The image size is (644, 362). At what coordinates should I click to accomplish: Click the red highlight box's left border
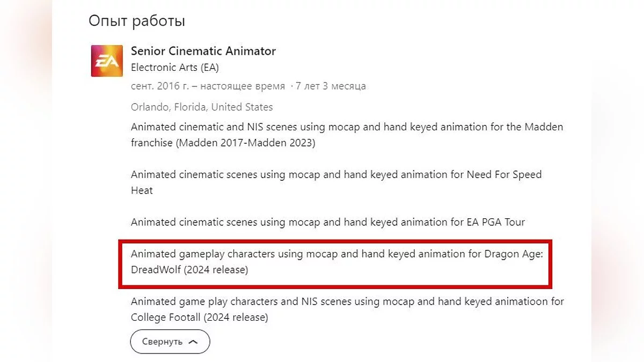[120, 262]
